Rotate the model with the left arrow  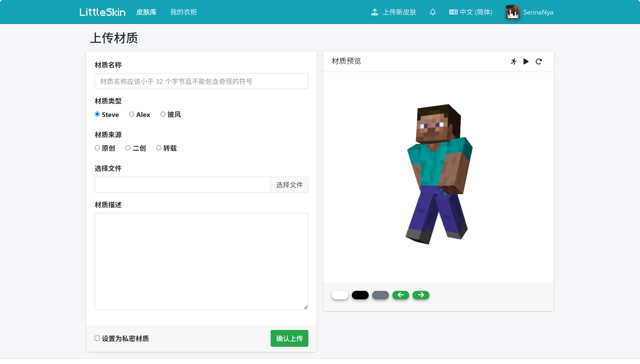pyautogui.click(x=400, y=295)
